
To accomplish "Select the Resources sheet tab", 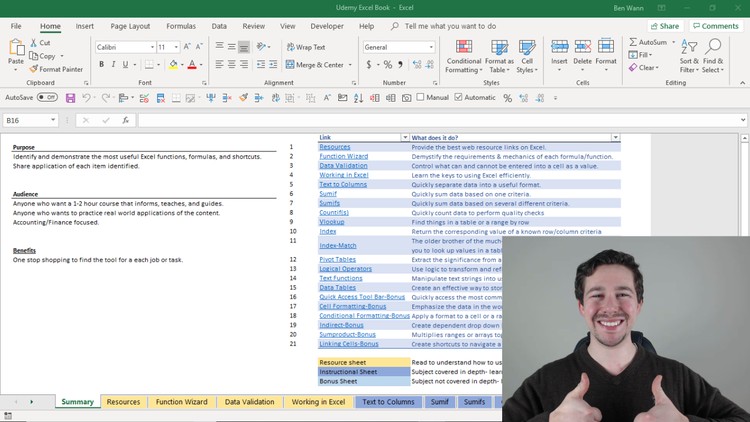I will click(123, 402).
